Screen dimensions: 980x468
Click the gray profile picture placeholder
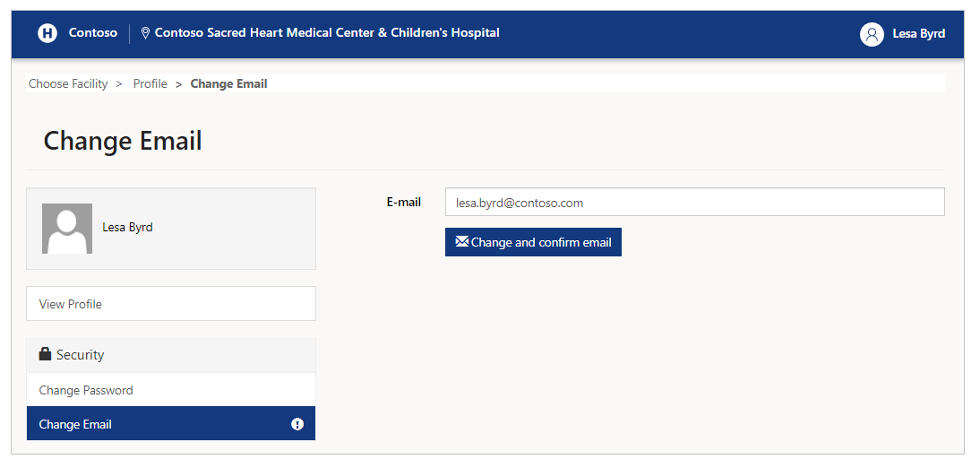point(67,229)
